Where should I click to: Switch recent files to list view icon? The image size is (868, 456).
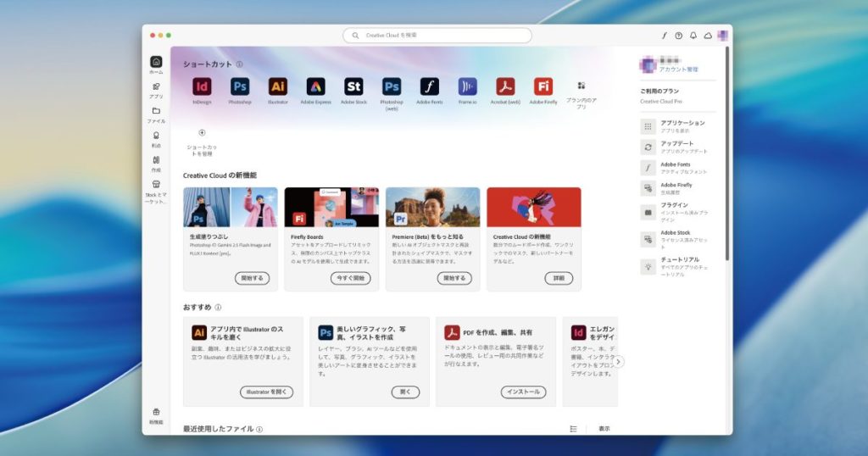pyautogui.click(x=574, y=429)
